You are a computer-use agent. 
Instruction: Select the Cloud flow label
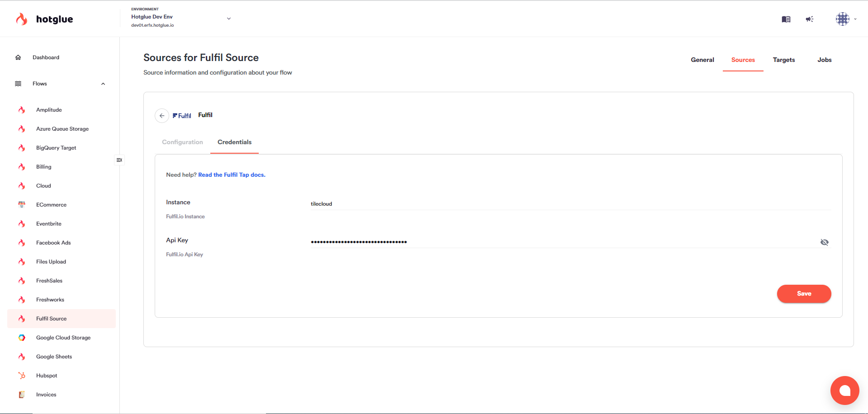(43, 186)
